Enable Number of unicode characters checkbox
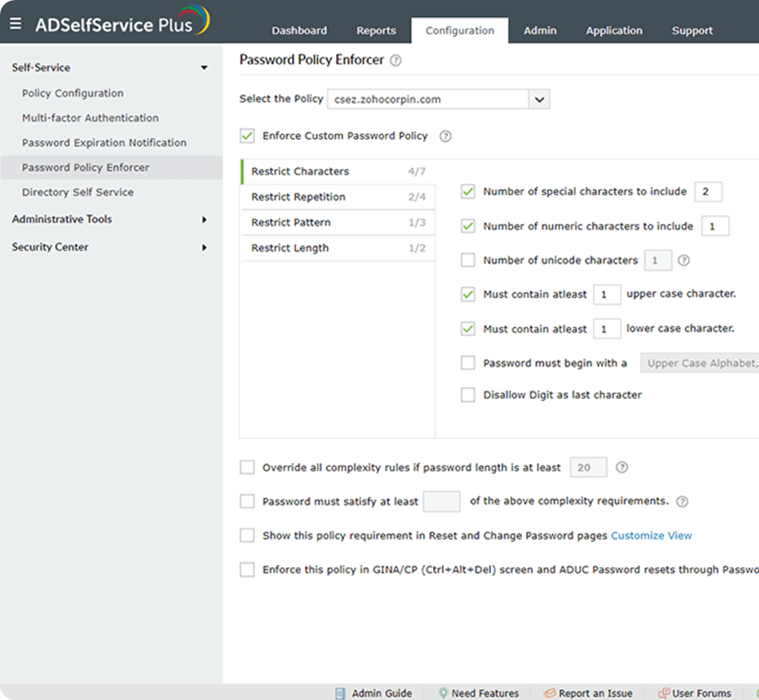Screen dimensions: 759x700 click(468, 260)
